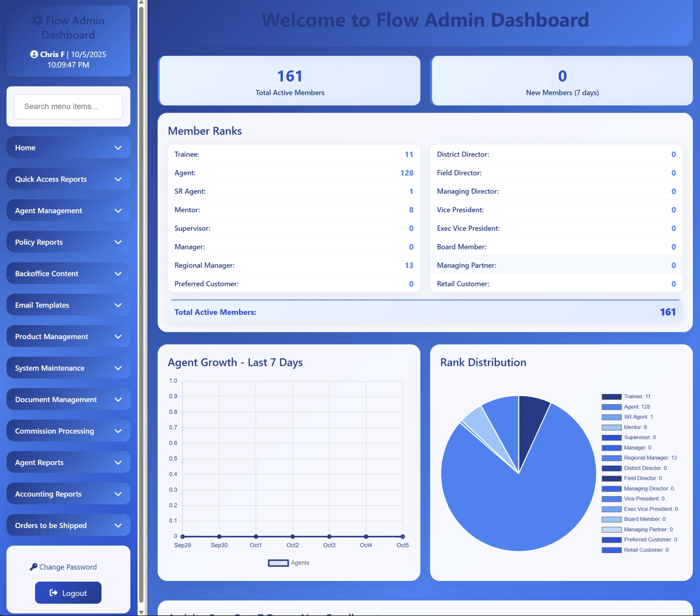Click the Home menu chevron icon
This screenshot has width=700, height=616.
point(118,148)
